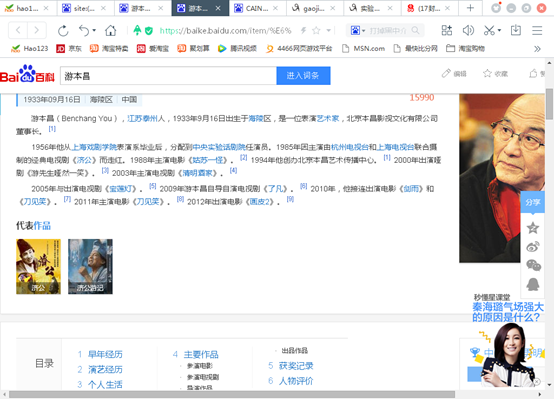Click the search magnifier icon in toolbar
The image size is (554, 399).
(416, 31)
